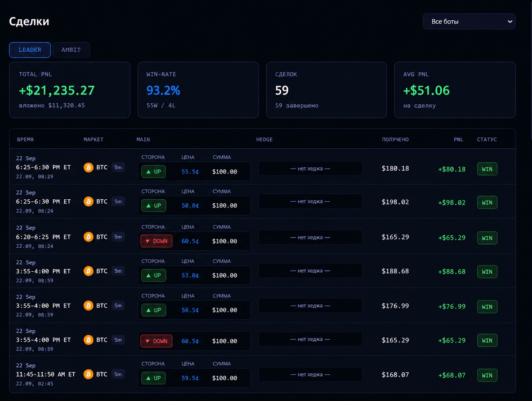Viewport: 532px width, 401px height.
Task: Click the 5m tag in the 11:45-11:50 AM row
Action: pyautogui.click(x=118, y=374)
